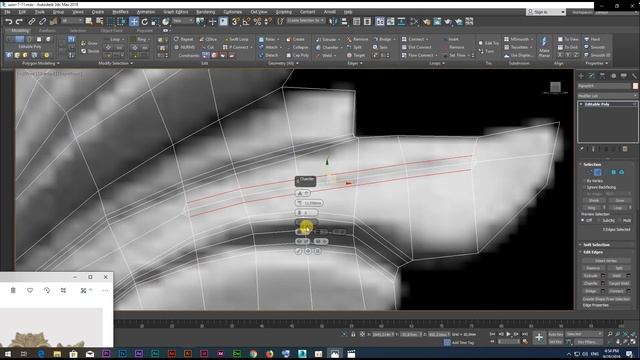Viewport: 640px width, 360px height.
Task: Enable Ignore Backfacing checkbox
Action: pyautogui.click(x=584, y=187)
